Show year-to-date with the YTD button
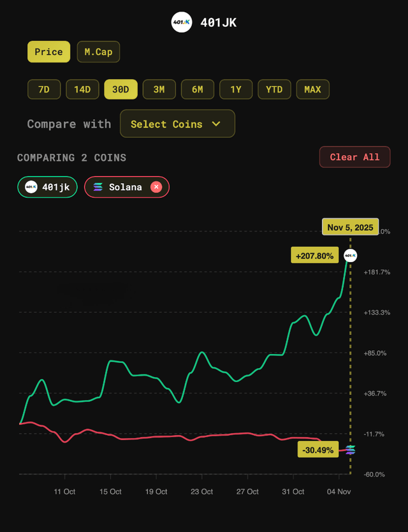 (274, 89)
